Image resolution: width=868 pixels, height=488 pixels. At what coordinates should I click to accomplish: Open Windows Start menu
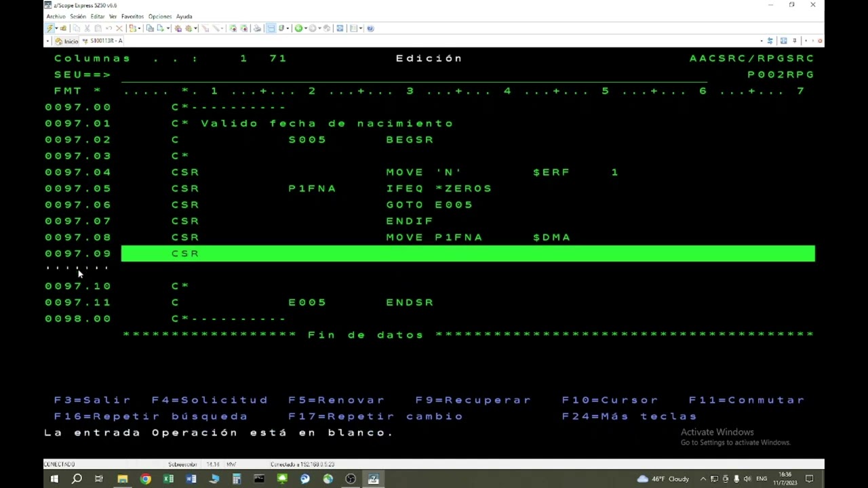point(54,479)
